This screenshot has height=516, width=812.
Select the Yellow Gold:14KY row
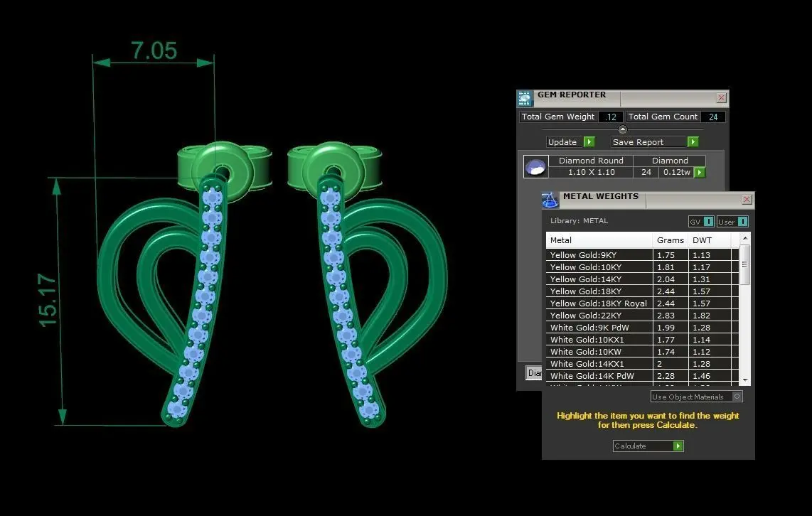click(642, 279)
